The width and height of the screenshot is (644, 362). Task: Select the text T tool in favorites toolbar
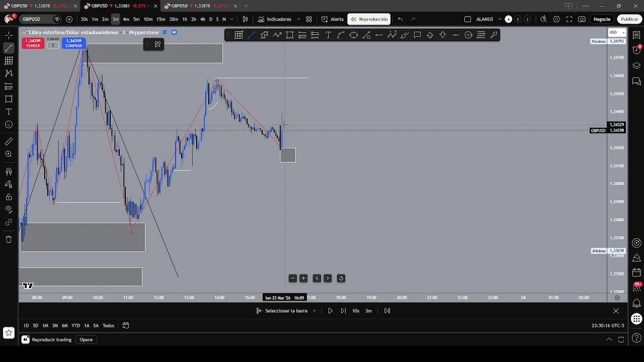click(x=328, y=35)
